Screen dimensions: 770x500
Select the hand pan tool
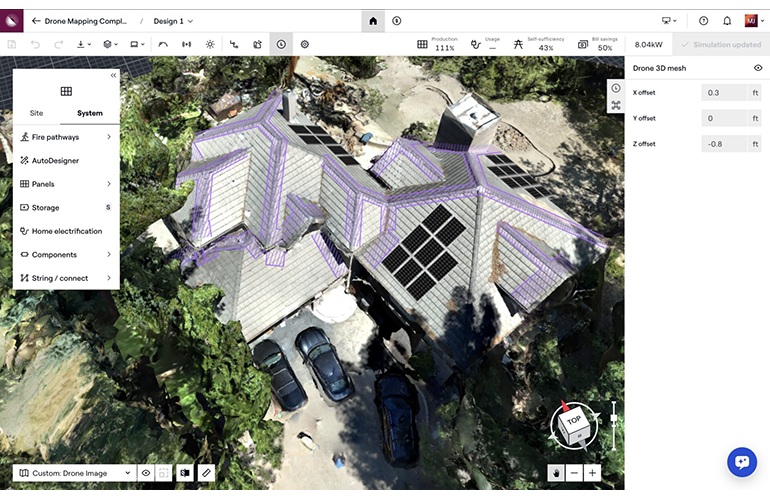(556, 473)
